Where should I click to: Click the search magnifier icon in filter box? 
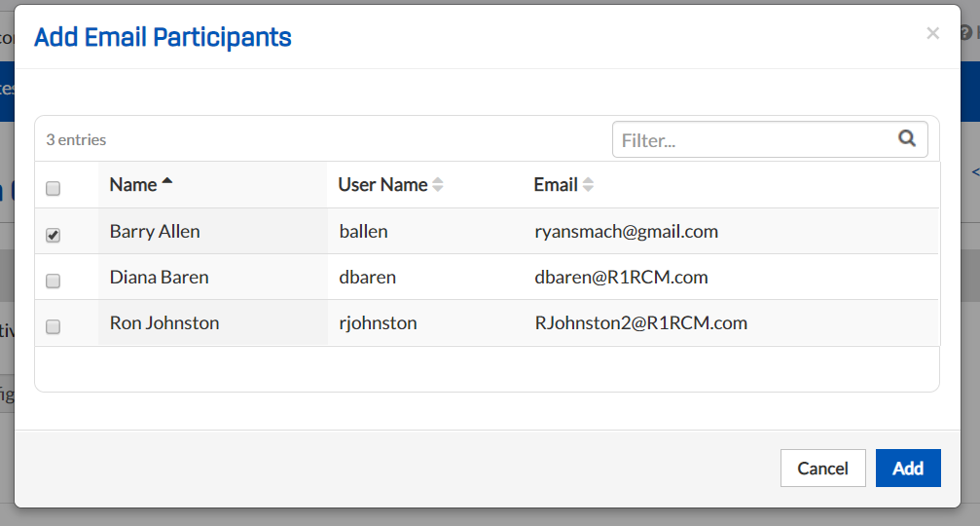point(907,138)
